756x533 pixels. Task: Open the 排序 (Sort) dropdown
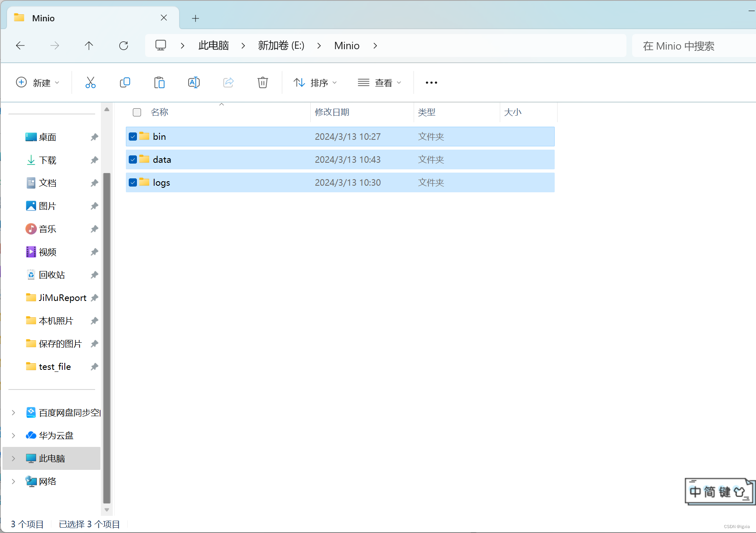(x=315, y=82)
